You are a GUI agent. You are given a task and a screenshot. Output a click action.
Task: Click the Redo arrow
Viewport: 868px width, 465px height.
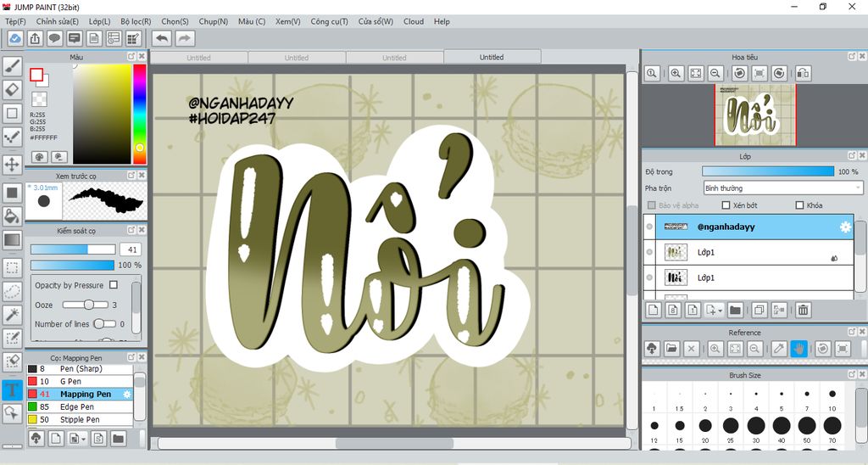click(x=186, y=38)
